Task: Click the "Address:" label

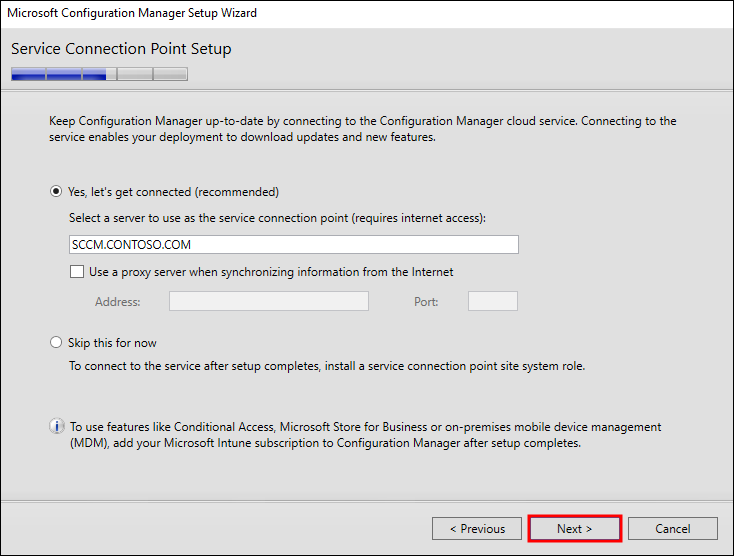Action: coord(117,302)
